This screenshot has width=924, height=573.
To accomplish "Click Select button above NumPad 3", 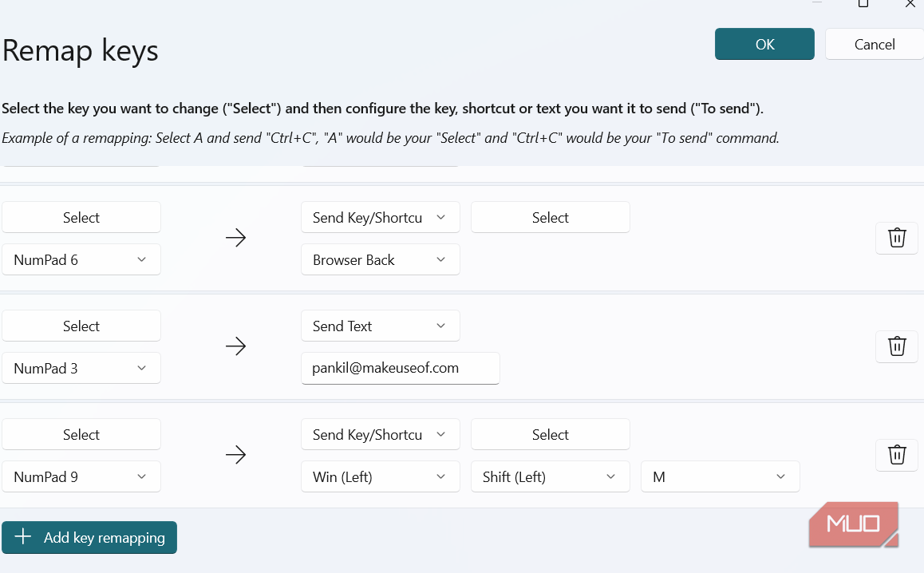I will [81, 326].
